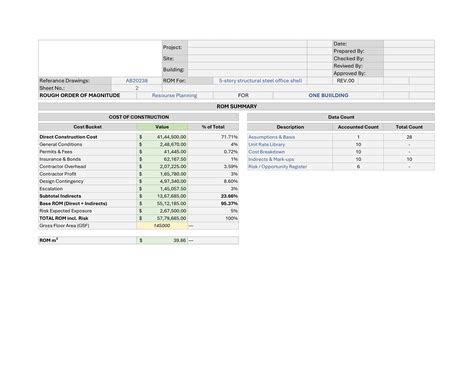Screen dimensions: 474x366
Task: Click the Design Contingency label
Action: (x=61, y=181)
